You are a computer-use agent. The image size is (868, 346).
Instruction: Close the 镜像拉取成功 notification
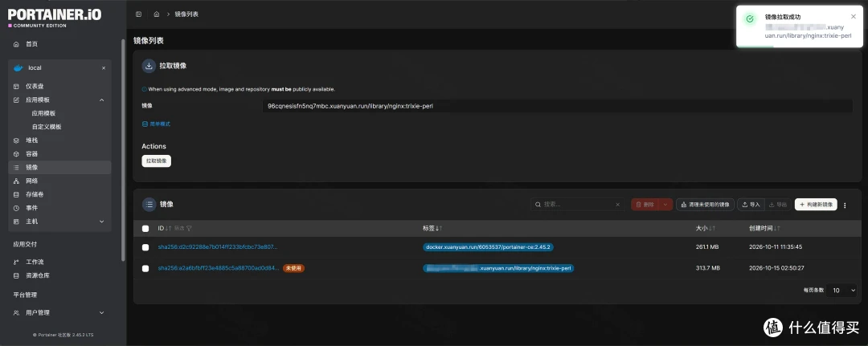tap(853, 17)
